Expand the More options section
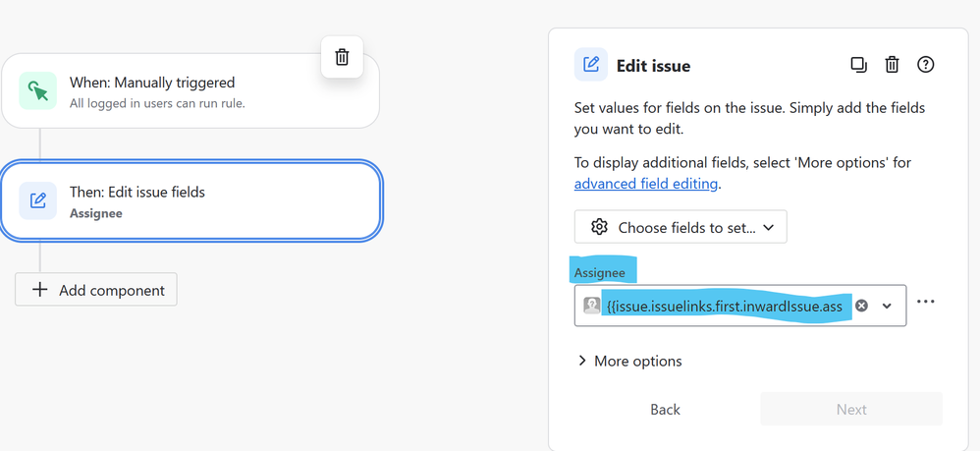 click(x=628, y=361)
